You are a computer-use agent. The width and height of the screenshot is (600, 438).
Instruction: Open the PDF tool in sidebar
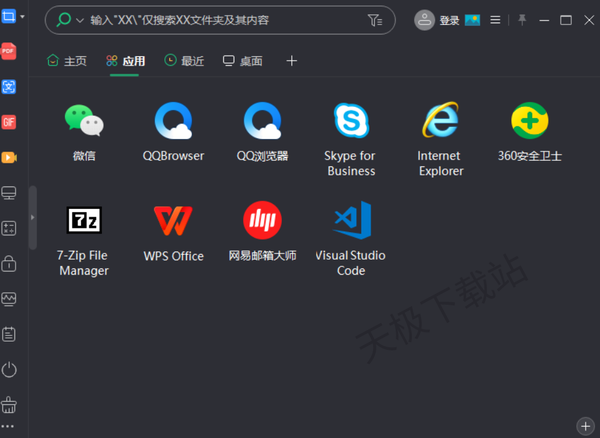point(8,51)
